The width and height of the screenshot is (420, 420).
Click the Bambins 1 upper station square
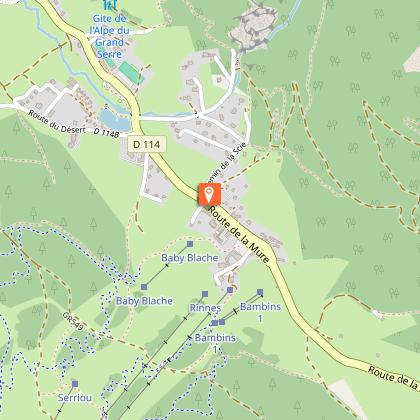[x=260, y=292]
